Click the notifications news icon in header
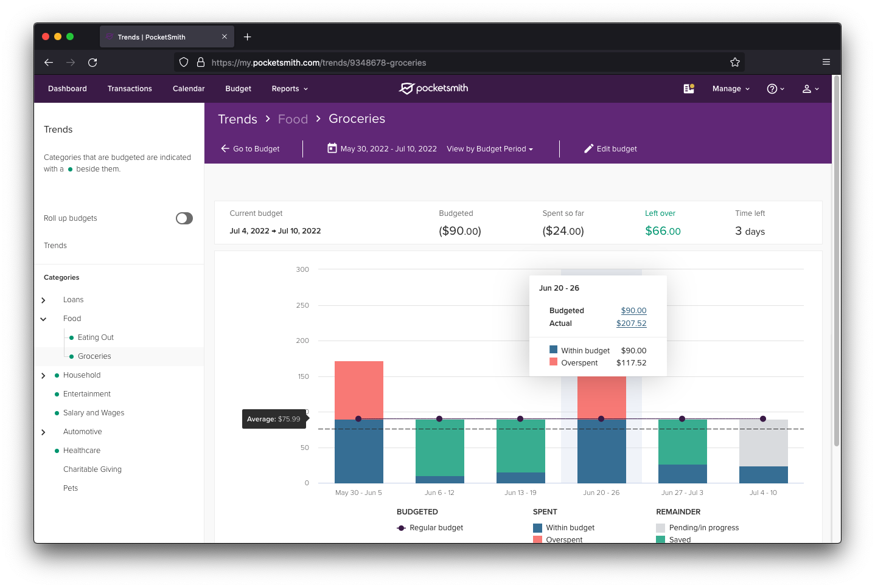Screen dimensions: 875x588 [x=688, y=89]
